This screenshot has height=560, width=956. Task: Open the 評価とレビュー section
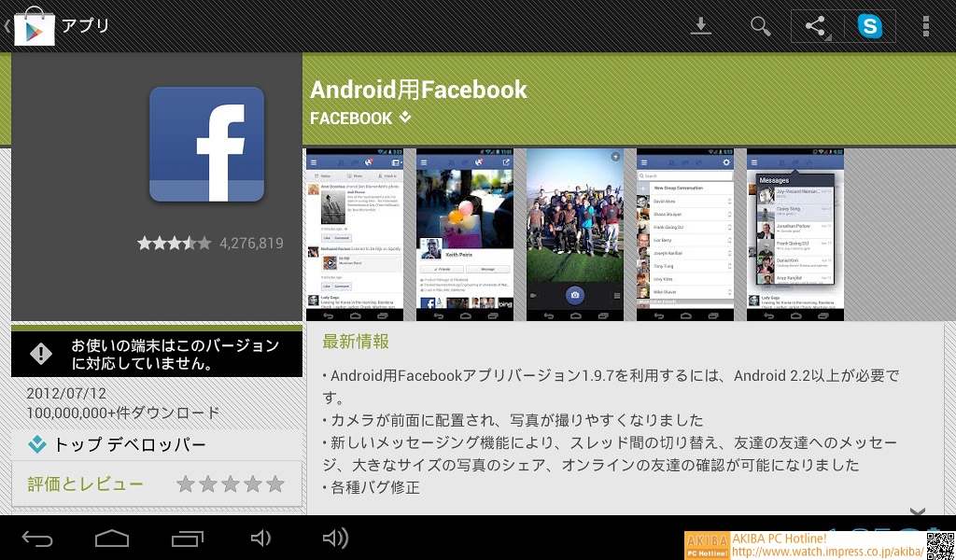pos(85,484)
